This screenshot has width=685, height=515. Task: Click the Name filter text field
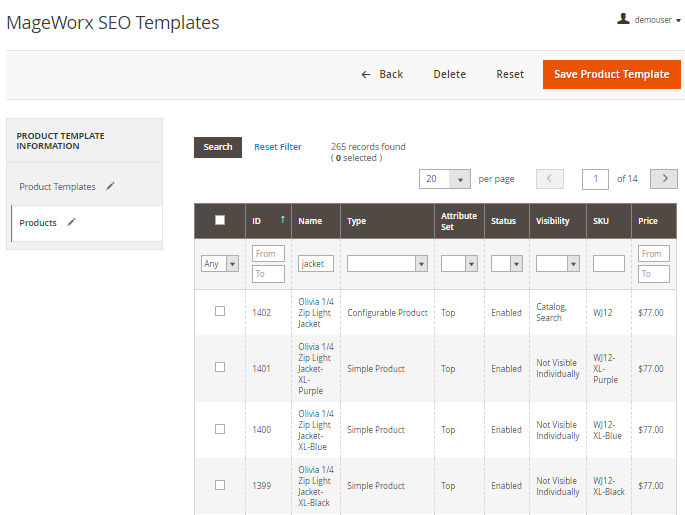[316, 264]
